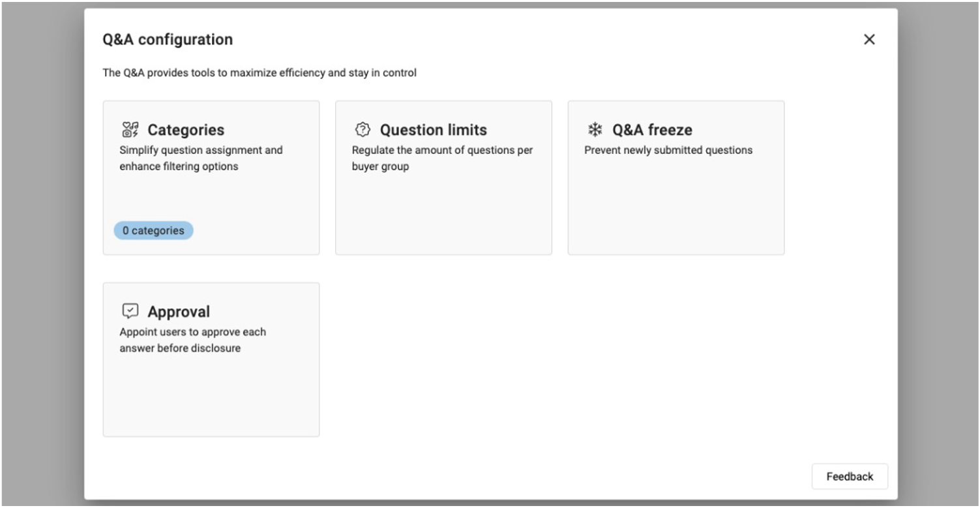Viewport: 980px width, 508px height.
Task: Click the '0 categories' badge
Action: click(153, 230)
